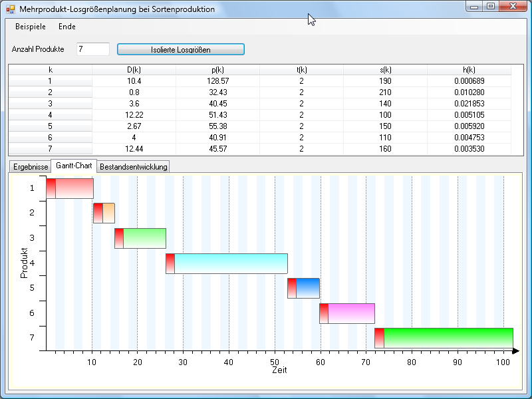532x399 pixels.
Task: Click the bright green bar for product 7
Action: pyautogui.click(x=448, y=338)
